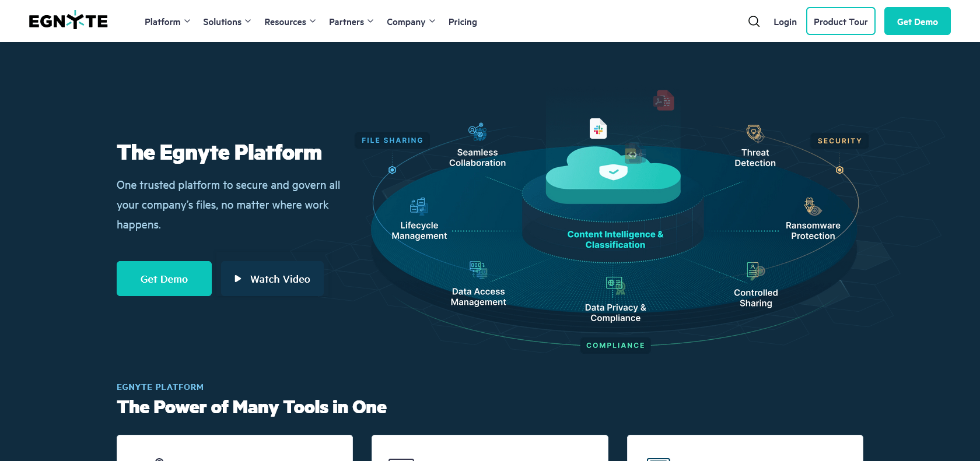Select the COMPLIANCE label

pos(615,346)
